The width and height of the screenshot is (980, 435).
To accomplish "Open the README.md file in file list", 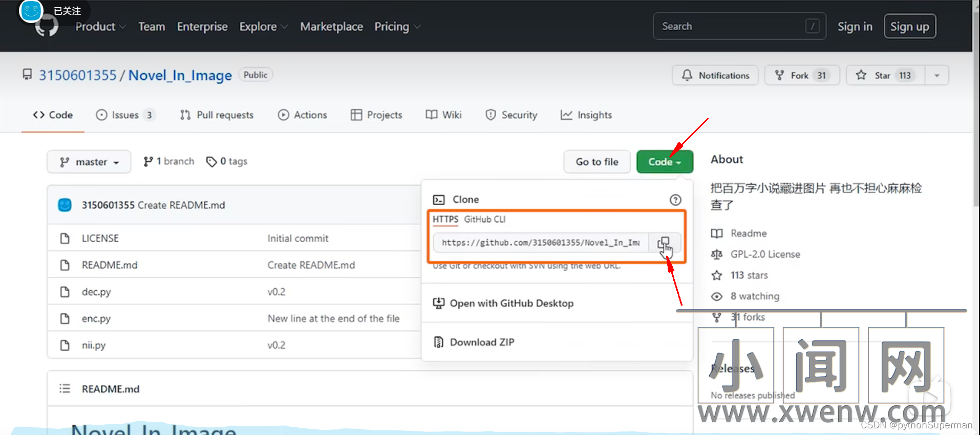I will 110,265.
